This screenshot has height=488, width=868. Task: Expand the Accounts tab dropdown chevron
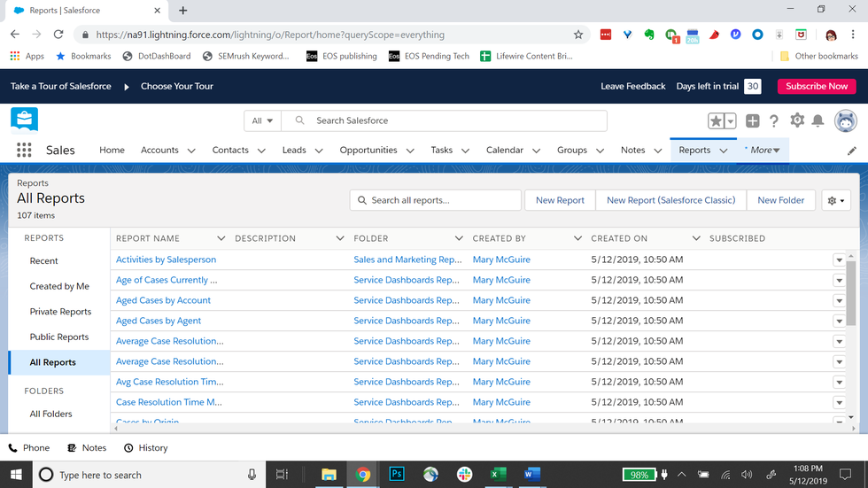point(190,151)
